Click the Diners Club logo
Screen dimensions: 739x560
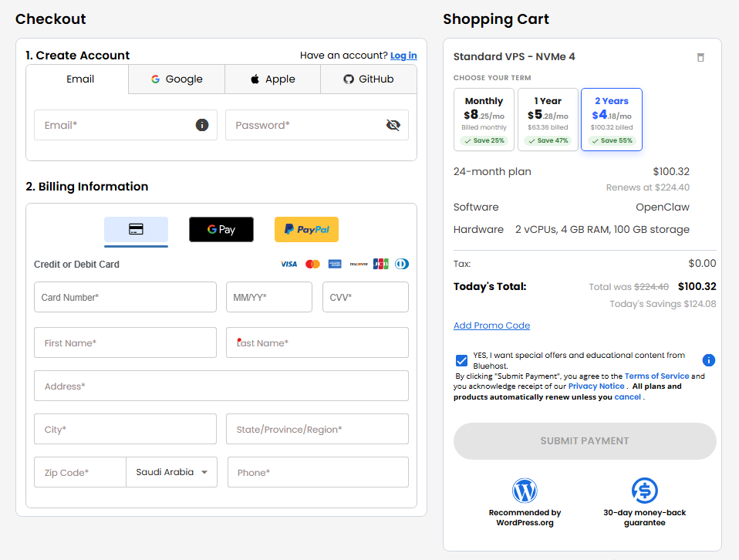(x=402, y=264)
